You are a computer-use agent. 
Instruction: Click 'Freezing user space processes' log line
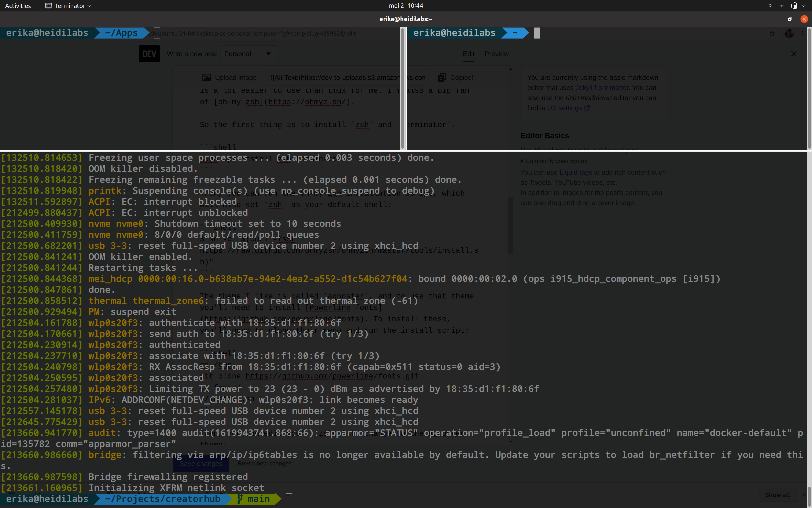coord(261,157)
